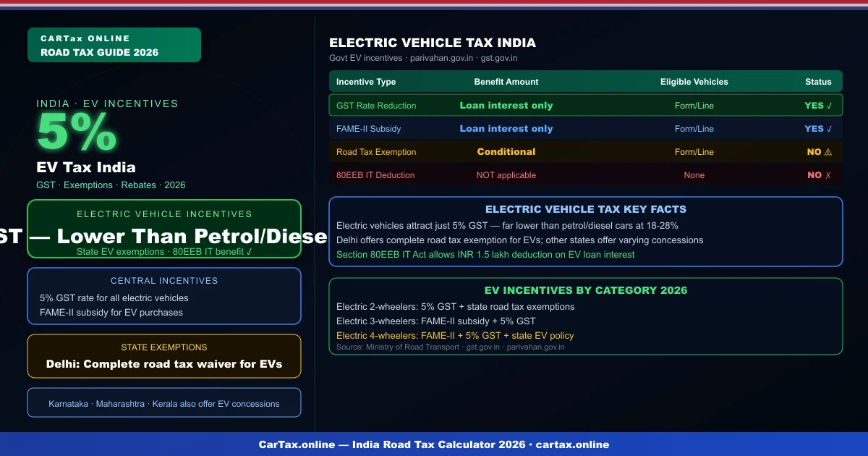
Task: Expand the State Exemptions Delhi waiver panel
Action: pos(164,355)
